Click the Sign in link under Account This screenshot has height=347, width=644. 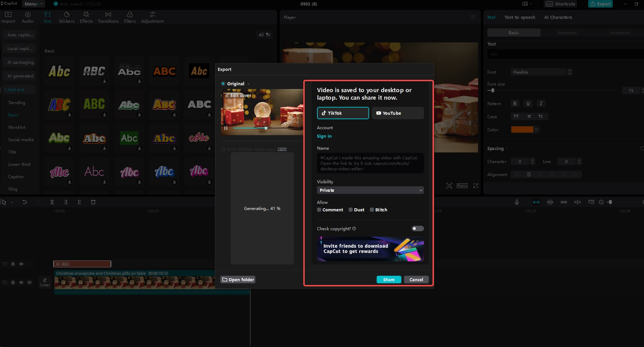(324, 136)
